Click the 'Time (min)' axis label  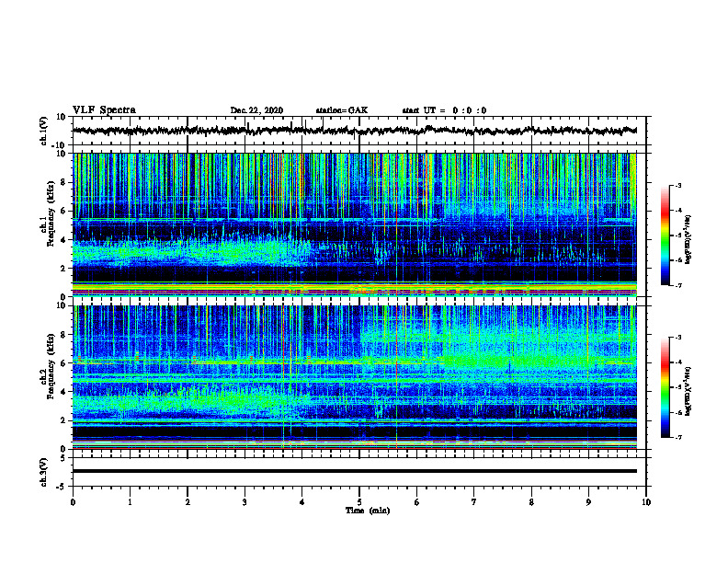pos(368,511)
